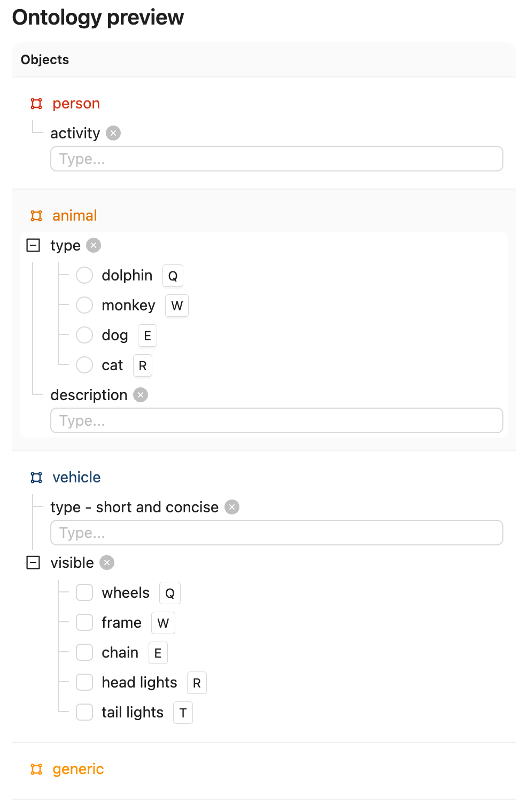Focus the animal description input field
This screenshot has width=528, height=812.
click(x=277, y=420)
